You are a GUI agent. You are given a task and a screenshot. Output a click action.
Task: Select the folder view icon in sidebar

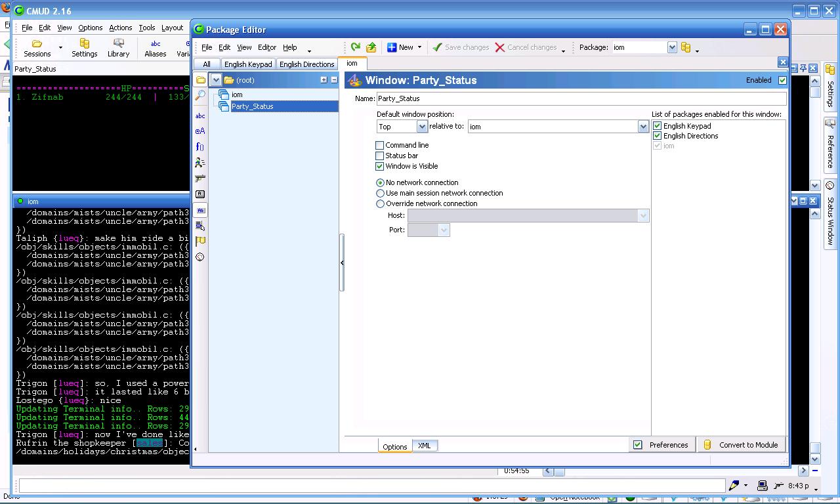click(x=200, y=80)
